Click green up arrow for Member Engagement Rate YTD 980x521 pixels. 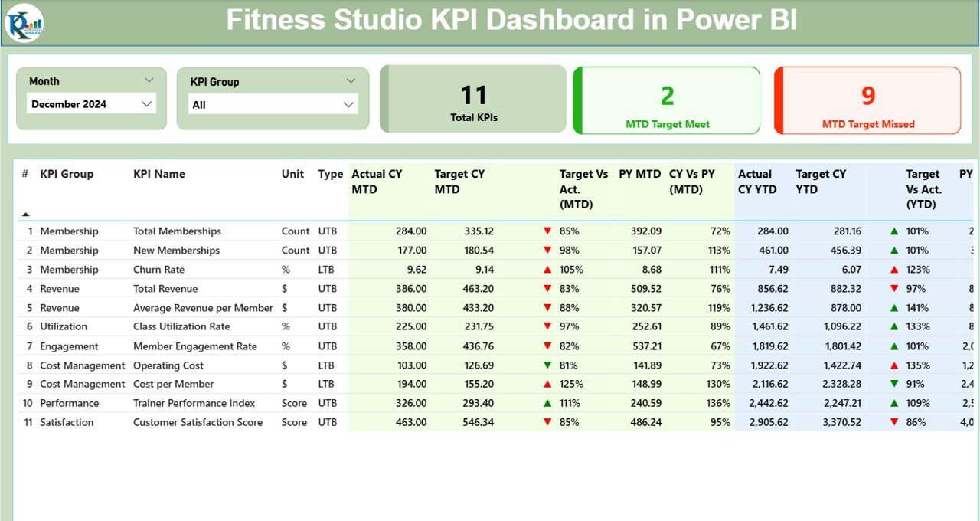pos(894,346)
